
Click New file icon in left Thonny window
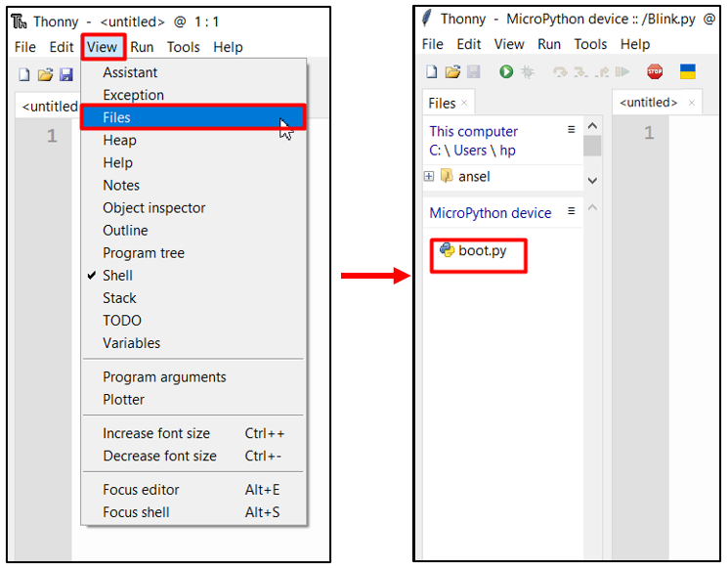(x=24, y=74)
